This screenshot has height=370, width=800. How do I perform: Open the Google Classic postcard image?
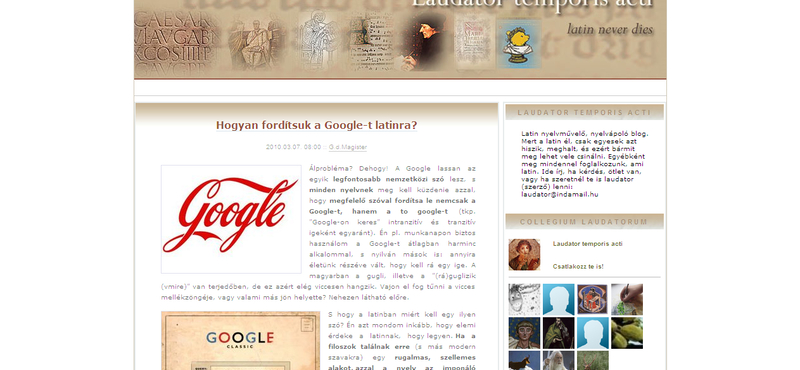[x=240, y=340]
